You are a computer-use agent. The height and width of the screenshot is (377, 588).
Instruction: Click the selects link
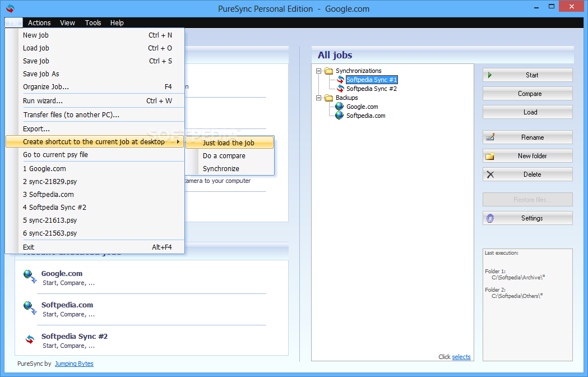(461, 357)
